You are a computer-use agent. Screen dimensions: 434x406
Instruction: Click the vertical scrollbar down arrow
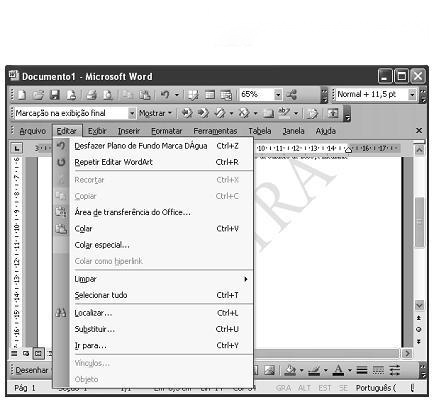419,305
